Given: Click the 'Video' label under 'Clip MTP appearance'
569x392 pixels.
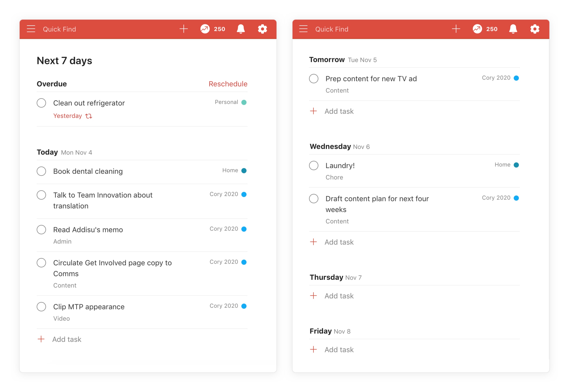Looking at the screenshot, I should [62, 318].
